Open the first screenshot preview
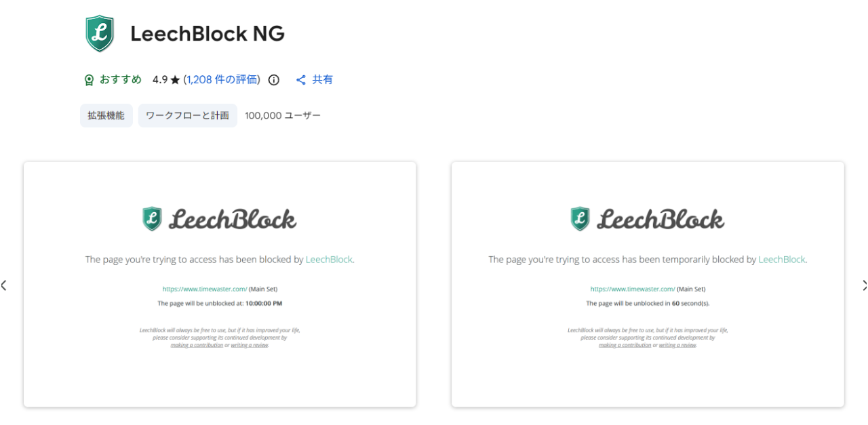The height and width of the screenshot is (425, 868). point(220,283)
